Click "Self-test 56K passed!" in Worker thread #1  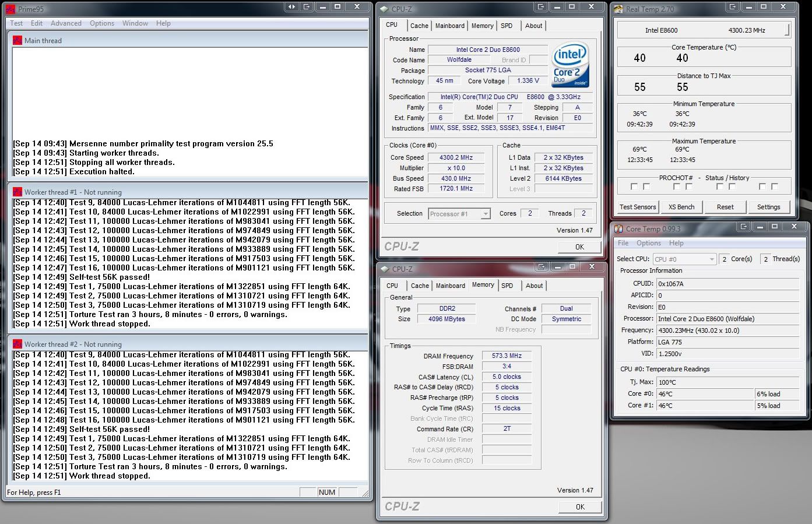point(109,277)
